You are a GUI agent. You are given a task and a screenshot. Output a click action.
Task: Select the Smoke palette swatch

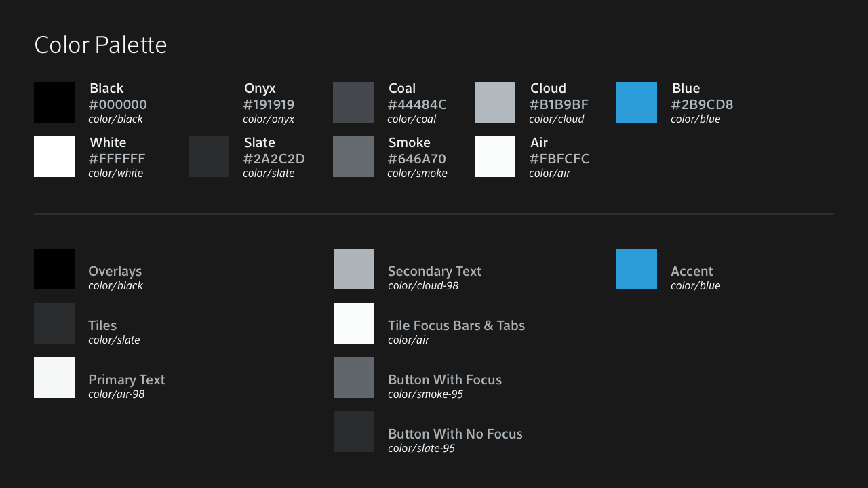tap(353, 157)
